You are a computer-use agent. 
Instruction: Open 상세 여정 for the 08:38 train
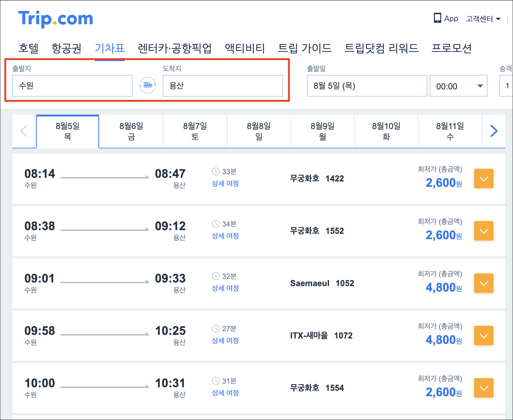(x=225, y=236)
